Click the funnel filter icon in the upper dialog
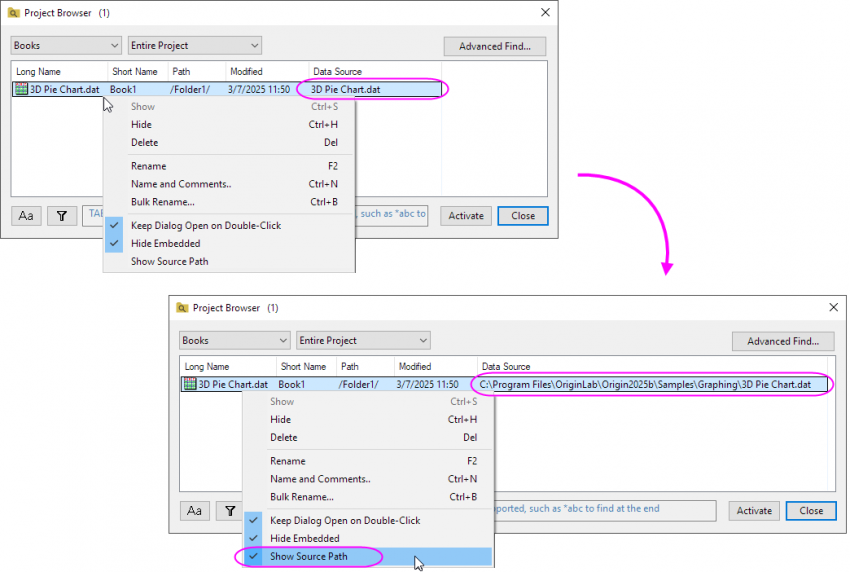Screen dimensions: 850x572 coord(61,215)
